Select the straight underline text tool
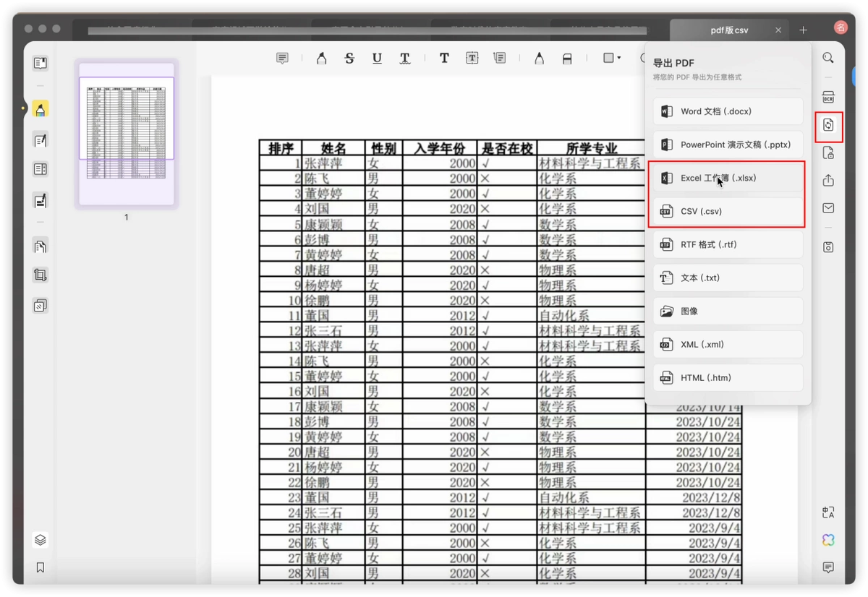This screenshot has width=868, height=597. [377, 59]
